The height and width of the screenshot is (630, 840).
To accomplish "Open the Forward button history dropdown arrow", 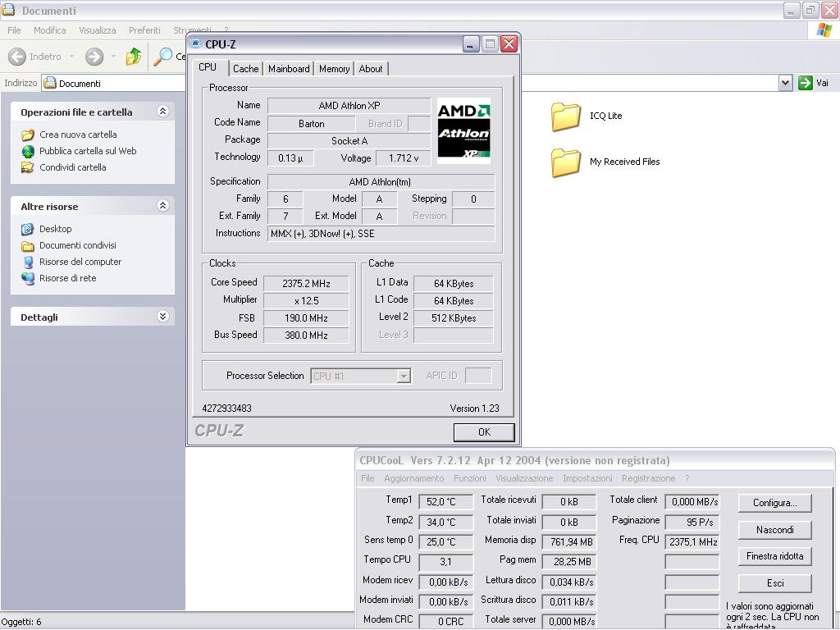I will click(113, 57).
